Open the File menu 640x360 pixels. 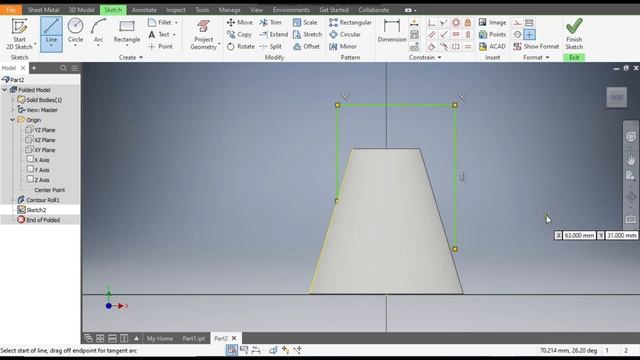tap(11, 10)
